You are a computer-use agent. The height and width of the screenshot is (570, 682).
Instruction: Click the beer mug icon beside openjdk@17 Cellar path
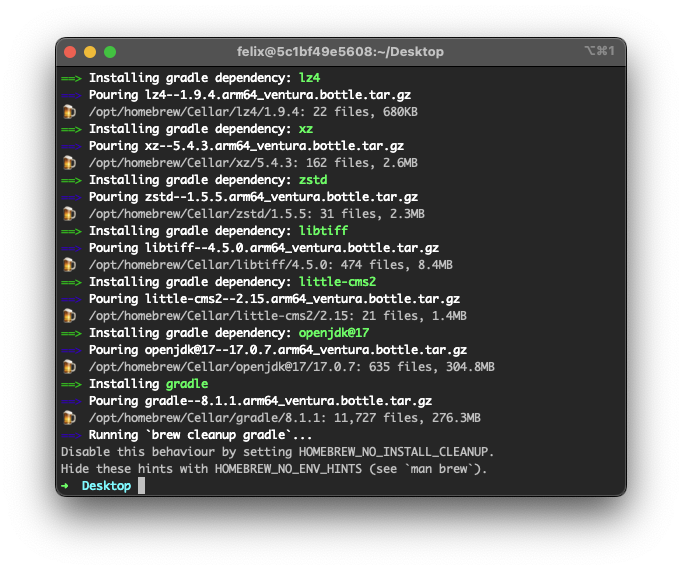click(x=69, y=367)
